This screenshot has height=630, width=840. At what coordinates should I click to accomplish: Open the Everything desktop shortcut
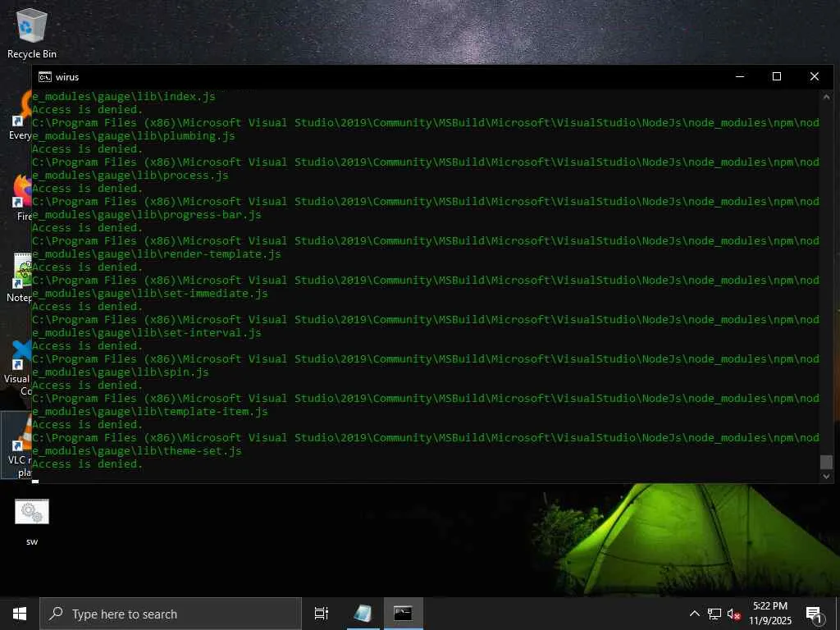pos(21,116)
